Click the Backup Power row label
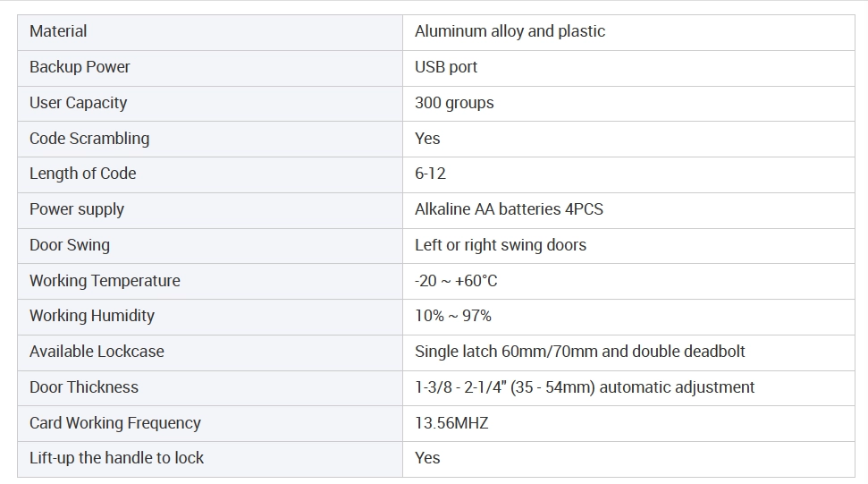868x484 pixels. [x=80, y=67]
